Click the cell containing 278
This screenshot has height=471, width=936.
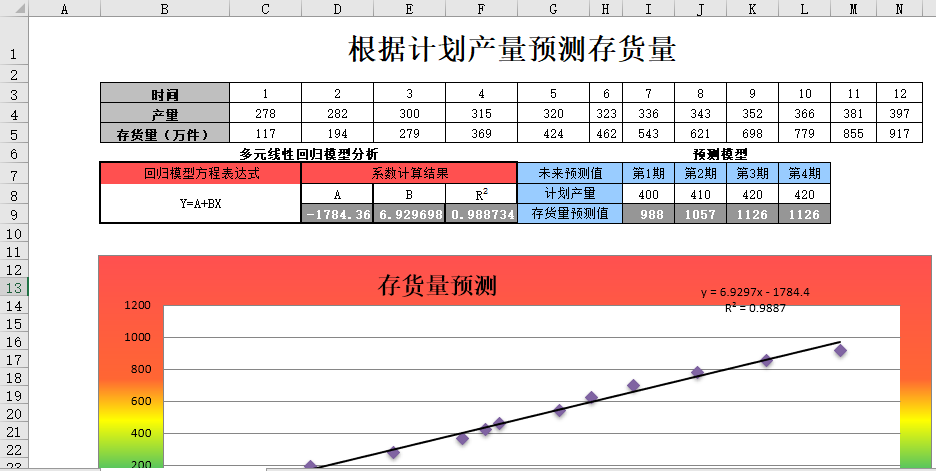[265, 114]
